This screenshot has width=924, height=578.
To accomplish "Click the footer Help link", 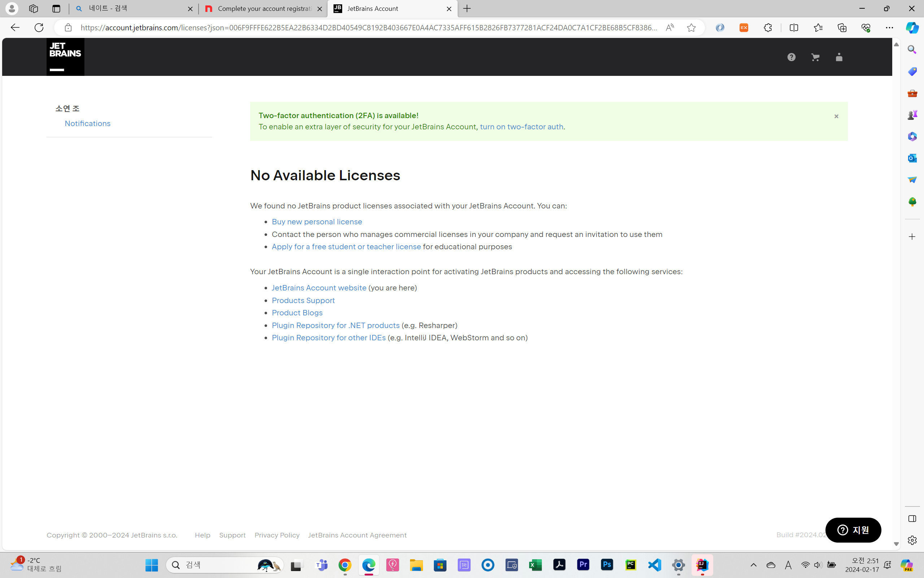I will coord(202,535).
